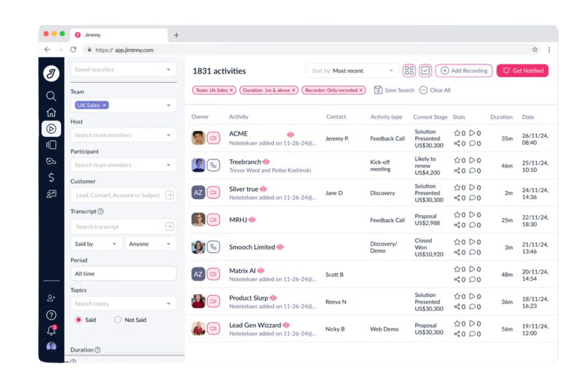
Task: Open the help question mark icon
Action: click(x=51, y=315)
